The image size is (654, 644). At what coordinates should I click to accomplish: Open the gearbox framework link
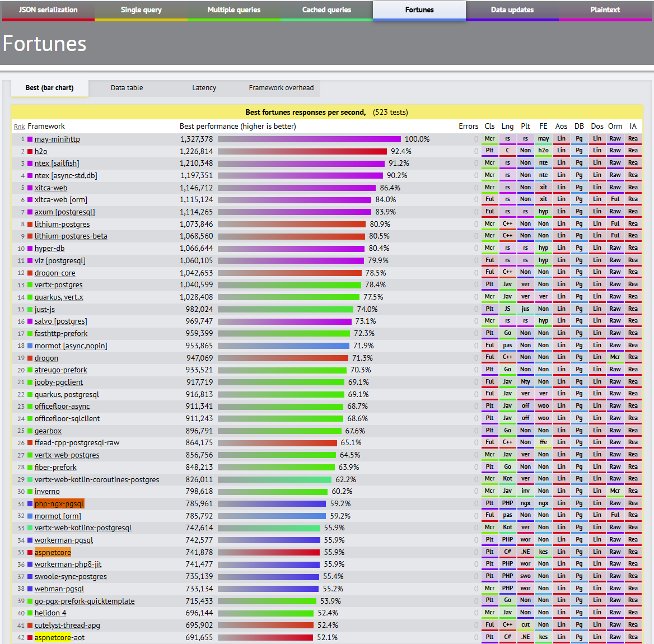tap(48, 431)
